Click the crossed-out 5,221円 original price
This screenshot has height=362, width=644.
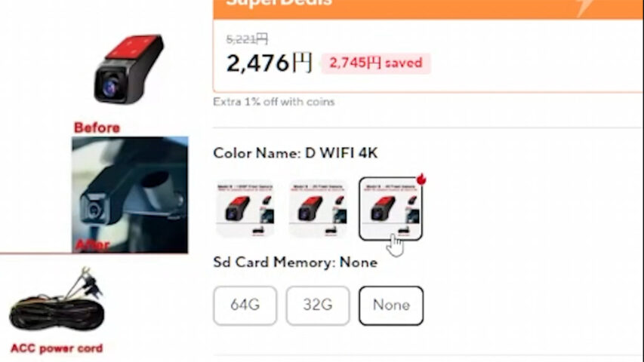247,39
